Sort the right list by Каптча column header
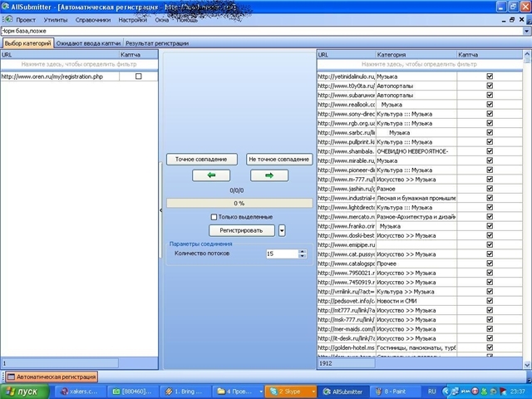This screenshot has width=532, height=399. (x=490, y=55)
